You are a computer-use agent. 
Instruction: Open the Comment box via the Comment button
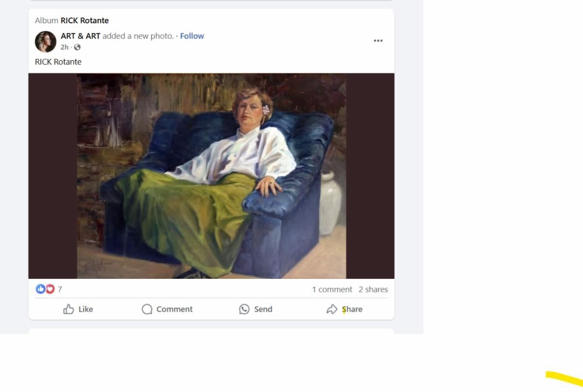point(167,309)
